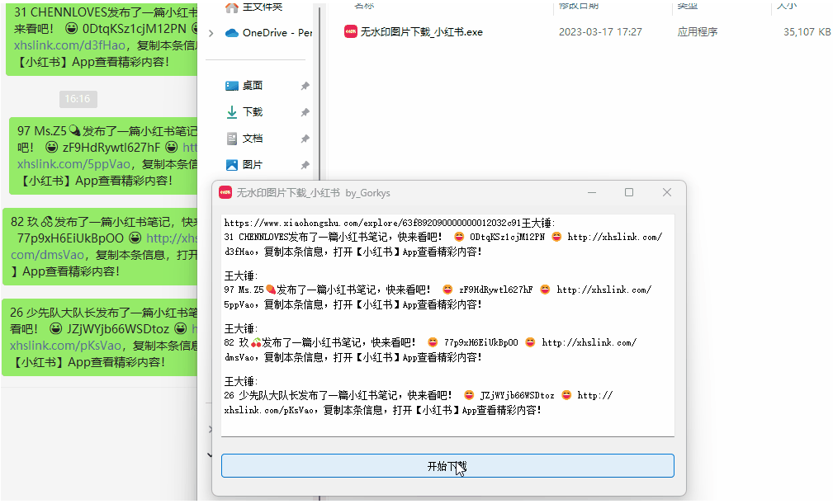This screenshot has width=833, height=504.
Task: Open 桌面 in Explorer quick access
Action: tap(252, 86)
